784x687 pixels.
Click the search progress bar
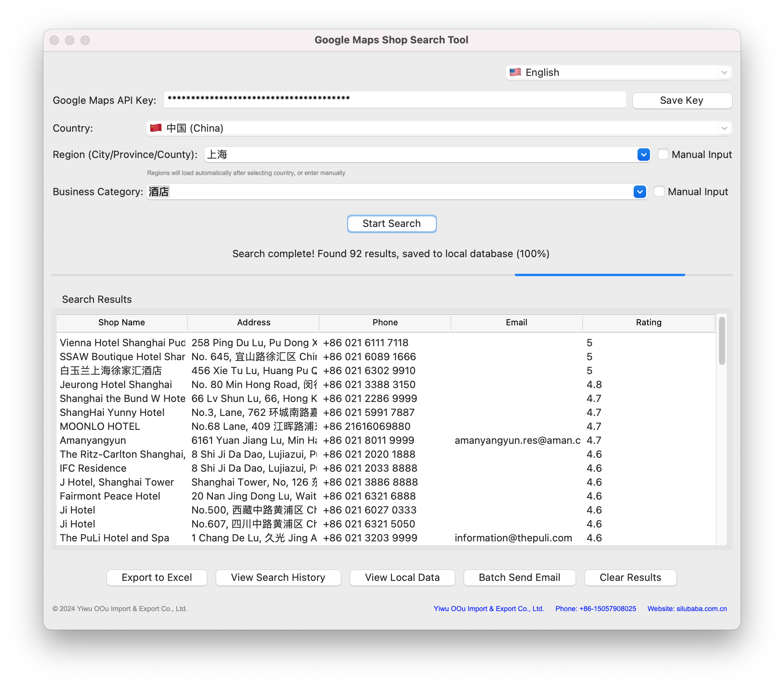pyautogui.click(x=391, y=275)
